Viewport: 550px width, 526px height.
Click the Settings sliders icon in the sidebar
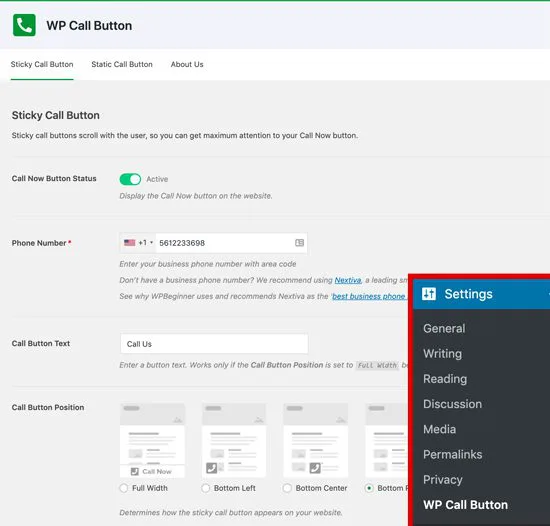(429, 294)
